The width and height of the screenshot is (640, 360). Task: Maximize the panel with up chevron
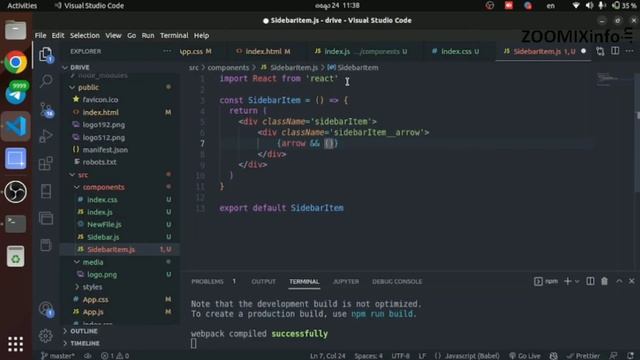point(619,281)
